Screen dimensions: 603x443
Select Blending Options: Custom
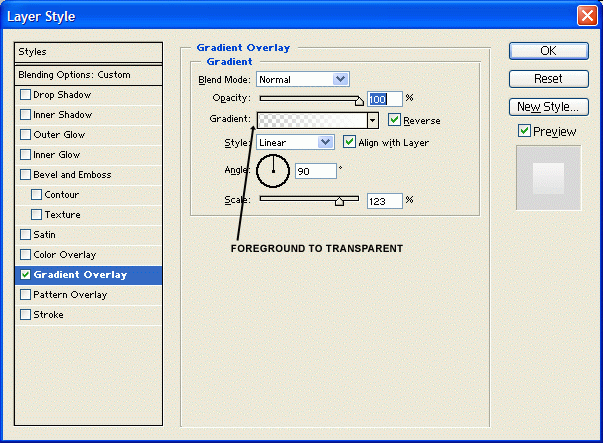[x=89, y=75]
